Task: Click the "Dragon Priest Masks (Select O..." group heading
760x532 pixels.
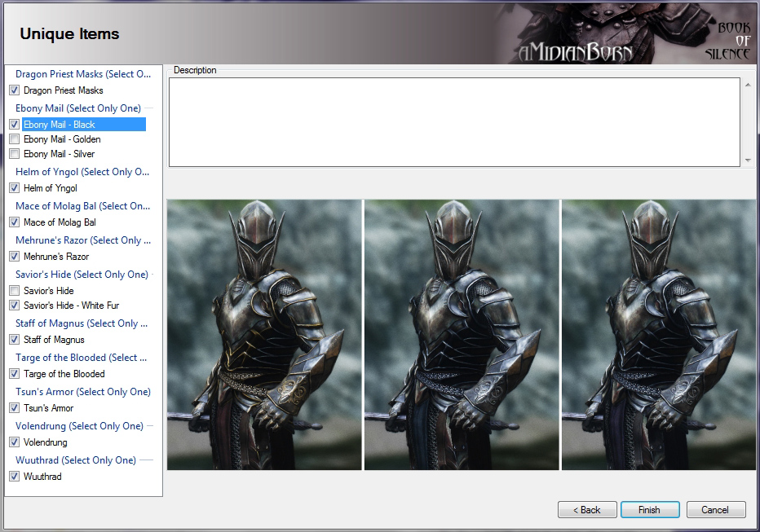Action: [83, 74]
